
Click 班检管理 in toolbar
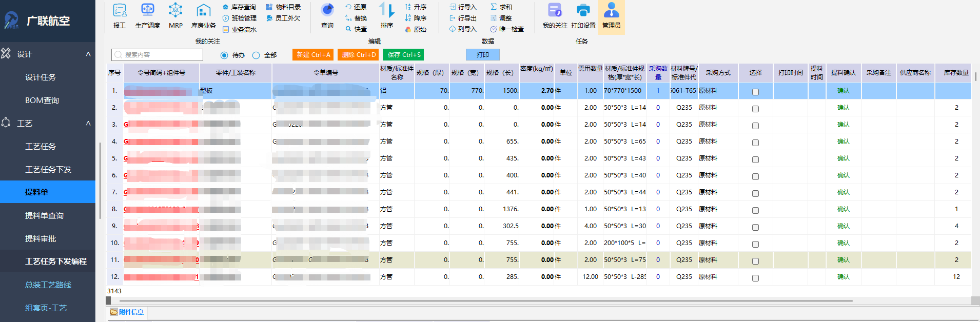click(x=239, y=18)
